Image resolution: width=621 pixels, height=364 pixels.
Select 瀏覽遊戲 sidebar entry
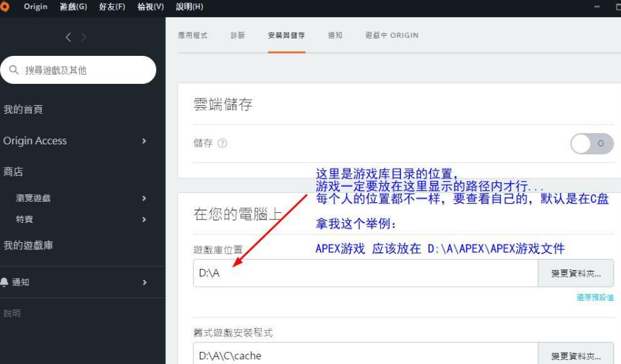pos(33,198)
